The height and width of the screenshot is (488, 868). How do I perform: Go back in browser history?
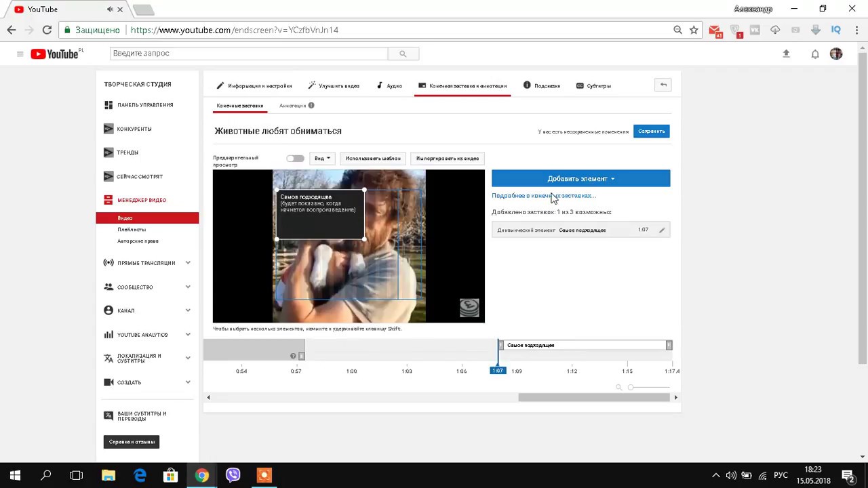tap(12, 30)
